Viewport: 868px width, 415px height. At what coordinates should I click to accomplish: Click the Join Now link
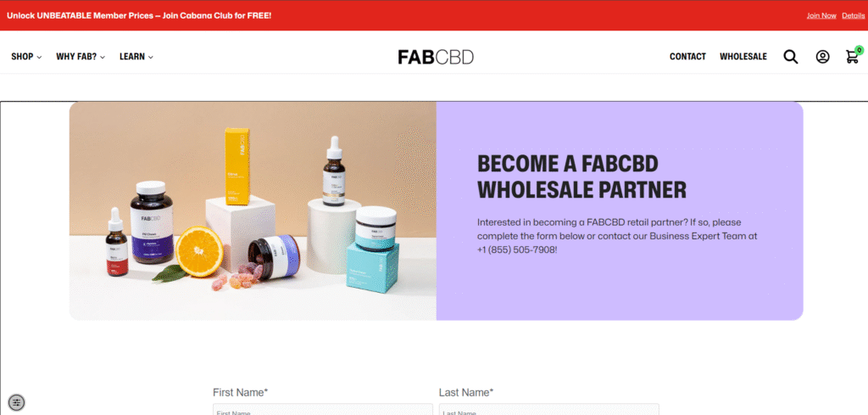pyautogui.click(x=821, y=15)
